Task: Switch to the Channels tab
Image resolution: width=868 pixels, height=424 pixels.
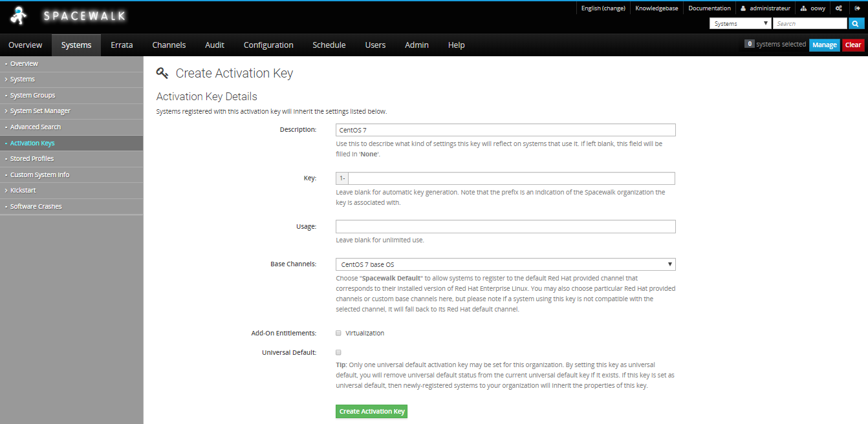Action: point(169,45)
